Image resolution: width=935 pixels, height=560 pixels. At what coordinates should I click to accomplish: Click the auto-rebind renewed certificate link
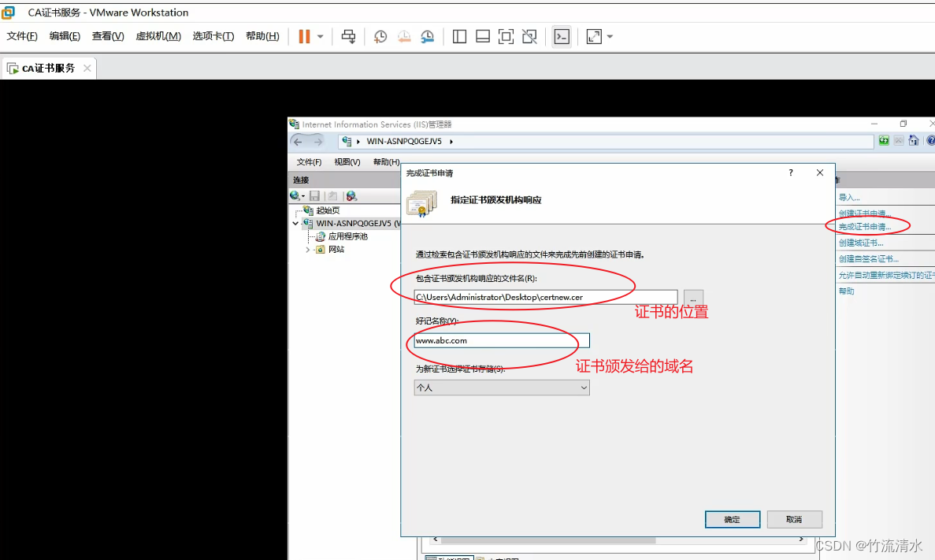[886, 275]
